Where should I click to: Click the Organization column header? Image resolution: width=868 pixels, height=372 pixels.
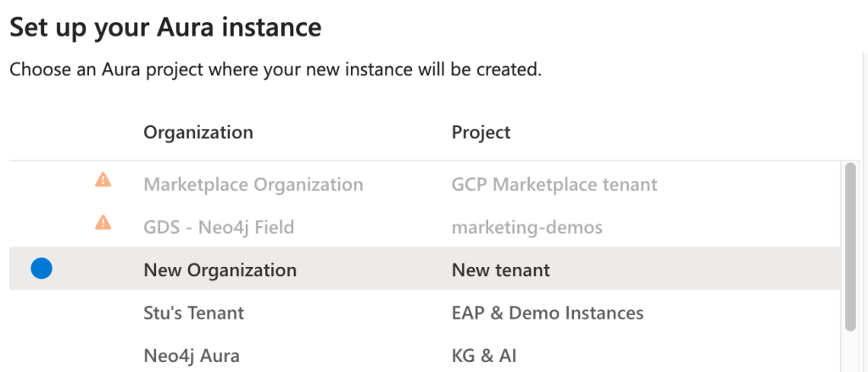point(198,132)
